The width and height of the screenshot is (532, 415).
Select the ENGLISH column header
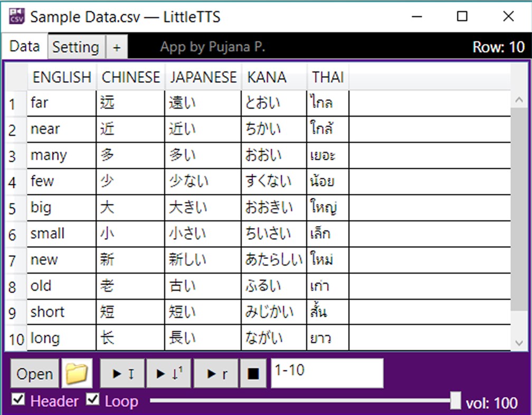(62, 77)
